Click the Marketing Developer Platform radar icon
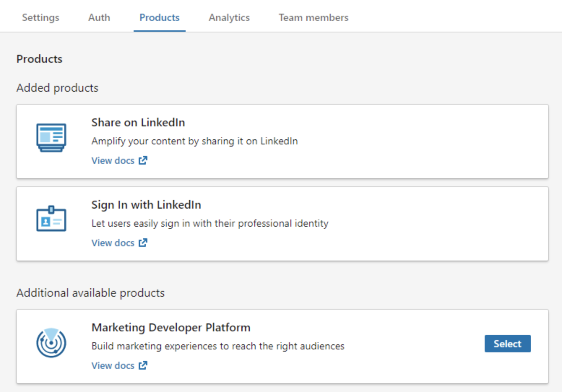This screenshot has height=392, width=562. (x=51, y=343)
